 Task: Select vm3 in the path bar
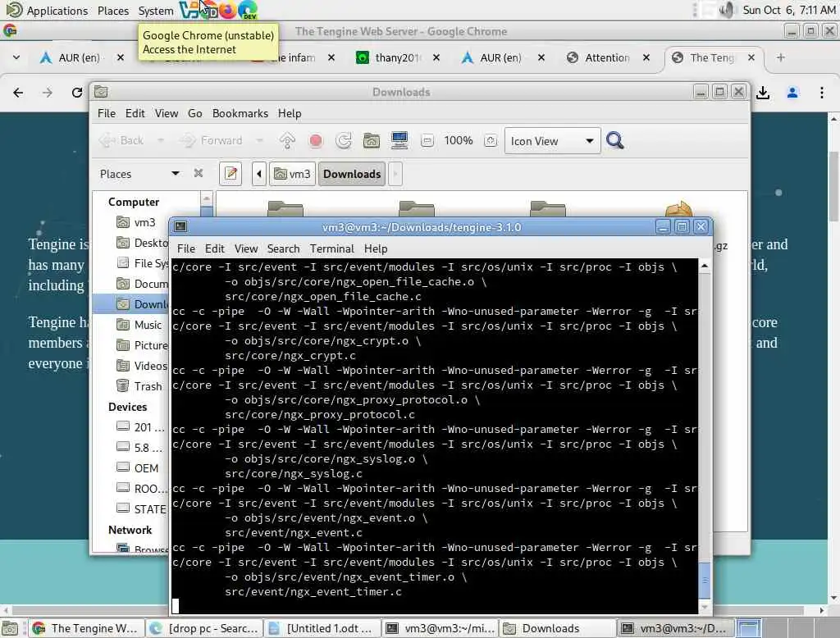292,174
